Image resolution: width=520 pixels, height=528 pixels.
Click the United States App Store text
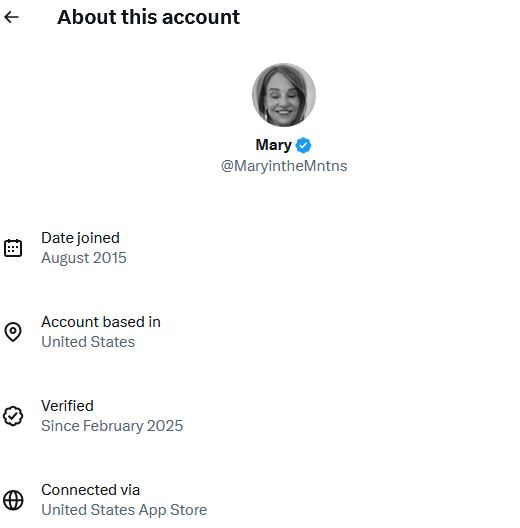pos(124,510)
